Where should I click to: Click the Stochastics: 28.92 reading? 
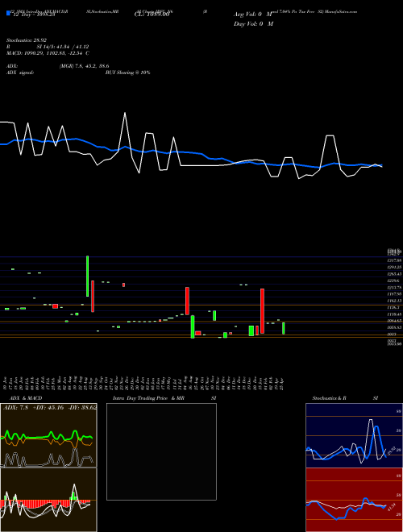(x=26, y=40)
